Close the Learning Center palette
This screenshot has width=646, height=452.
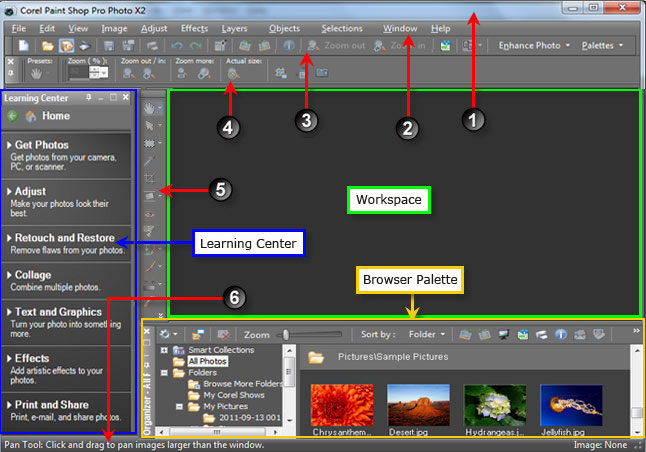pyautogui.click(x=126, y=97)
